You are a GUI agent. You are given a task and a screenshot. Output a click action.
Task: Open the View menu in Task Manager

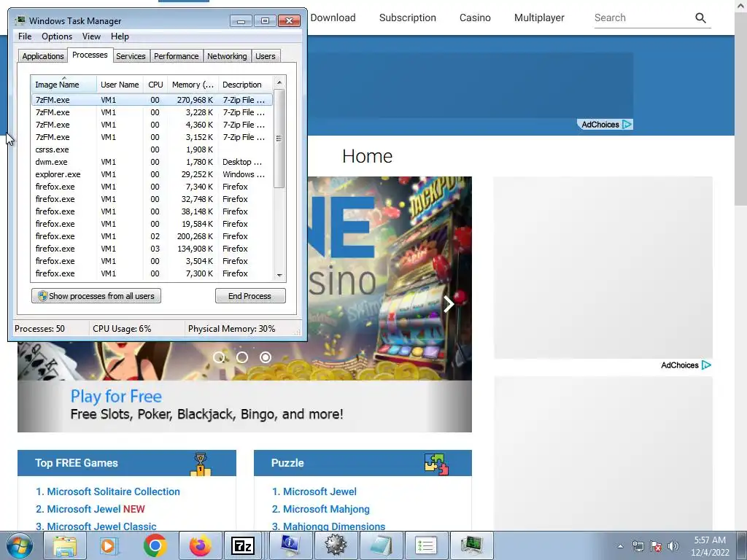[x=91, y=36]
